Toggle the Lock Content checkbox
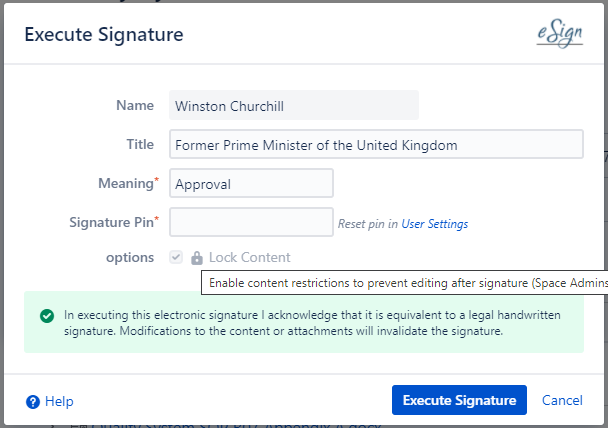 (x=177, y=258)
